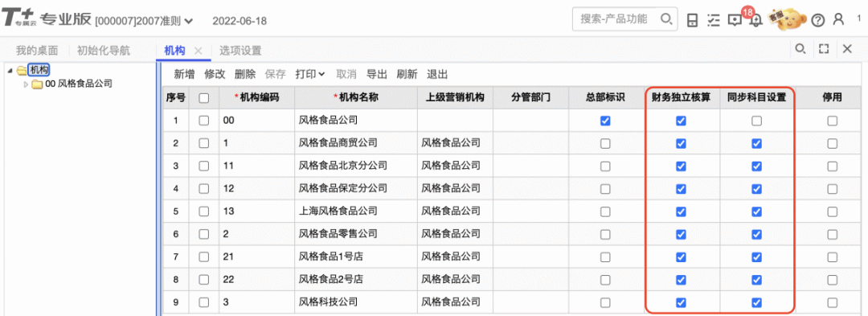The width and height of the screenshot is (868, 316).
Task: Open the user account icon
Action: tap(838, 19)
